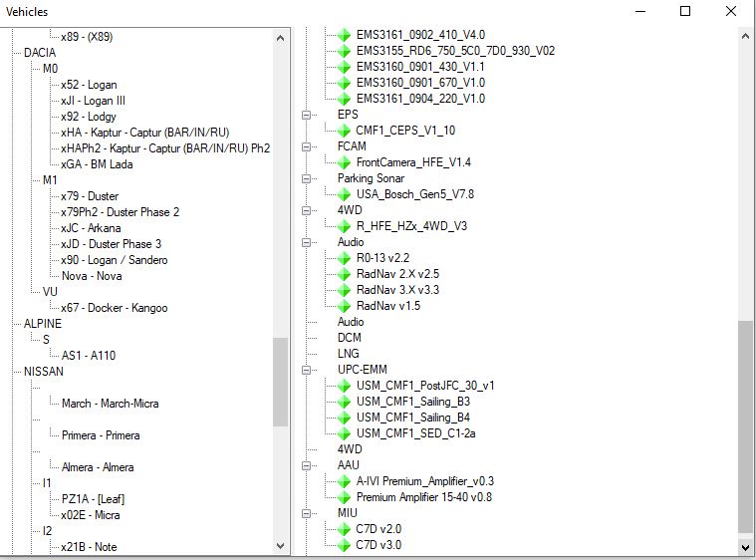Image resolution: width=756 pixels, height=560 pixels.
Task: Collapse the UPC-EMM branch
Action: coord(306,370)
